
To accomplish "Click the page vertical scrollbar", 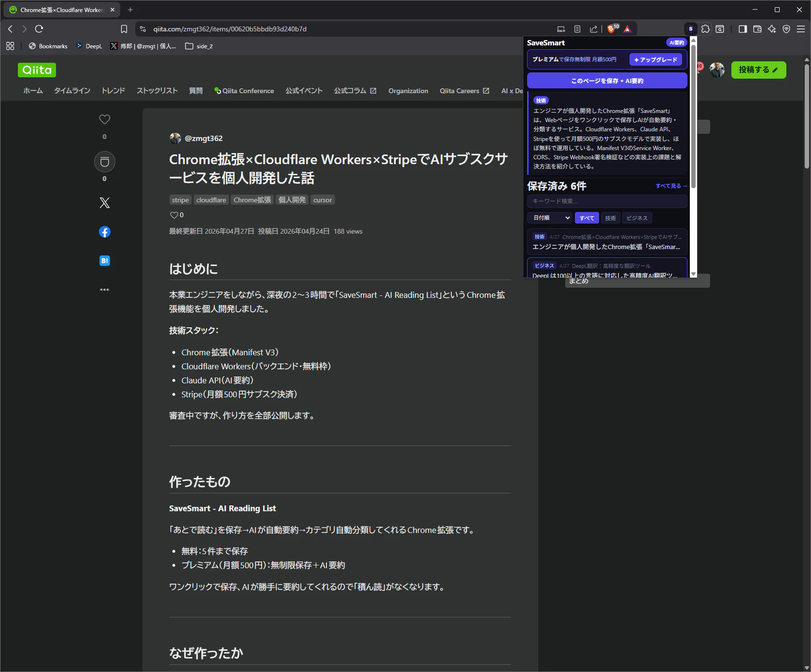I will [807, 116].
